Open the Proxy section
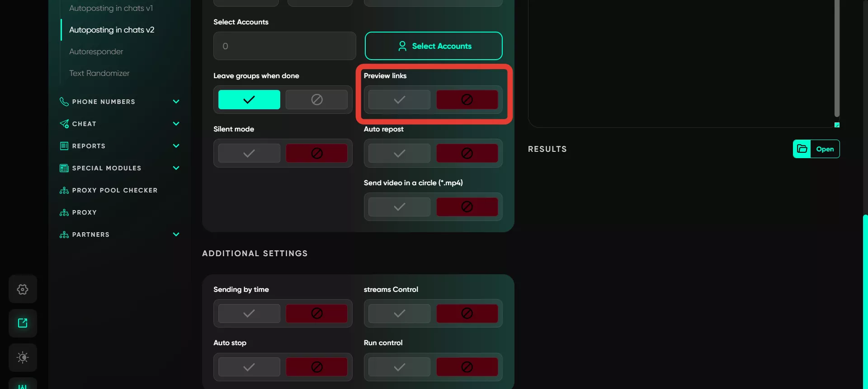 tap(85, 212)
